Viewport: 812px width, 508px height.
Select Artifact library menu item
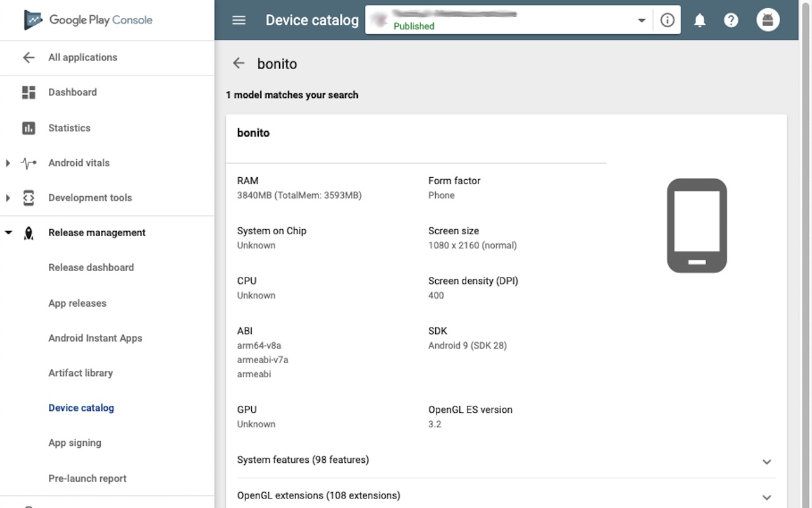point(81,373)
